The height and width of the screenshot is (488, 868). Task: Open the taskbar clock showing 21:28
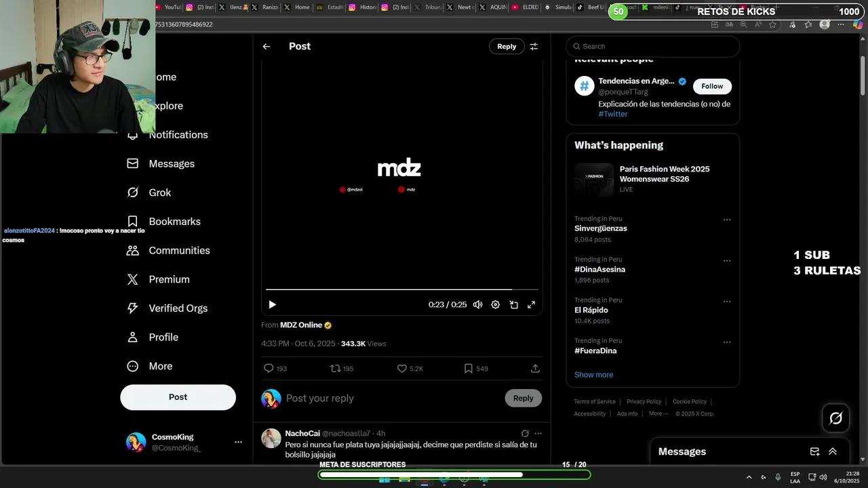[847, 477]
